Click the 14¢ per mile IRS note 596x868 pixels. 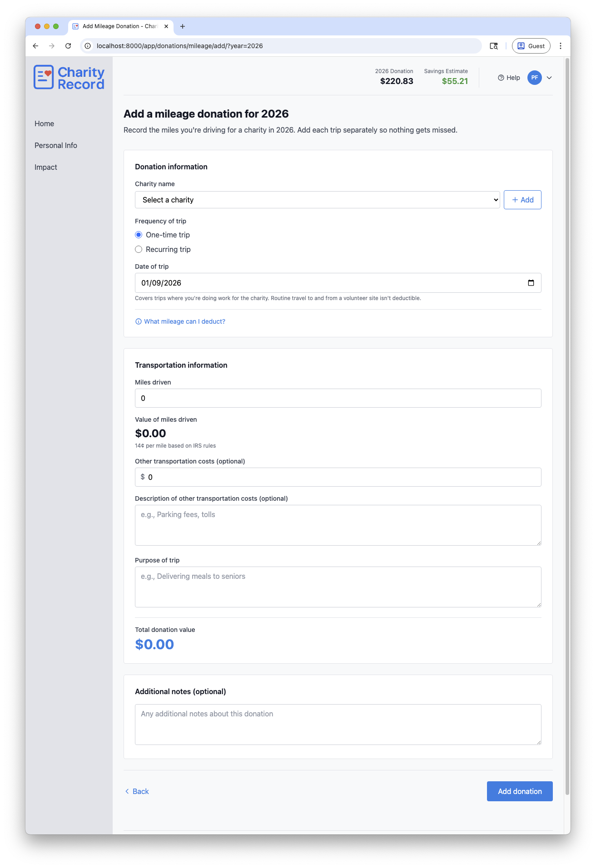(175, 446)
